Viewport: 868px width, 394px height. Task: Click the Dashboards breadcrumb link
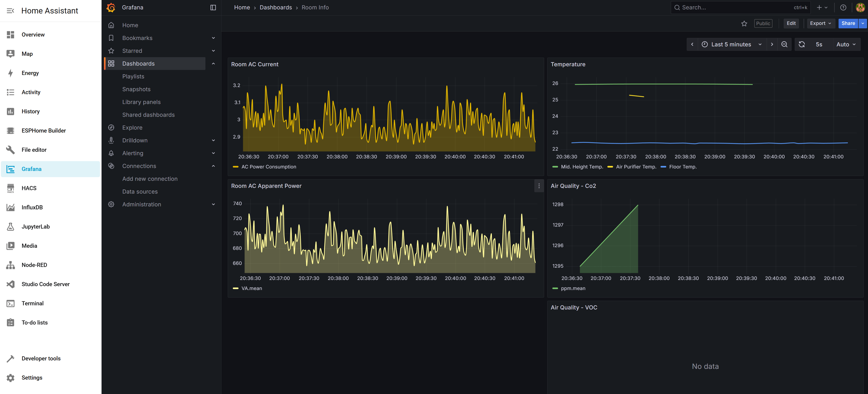coord(275,7)
